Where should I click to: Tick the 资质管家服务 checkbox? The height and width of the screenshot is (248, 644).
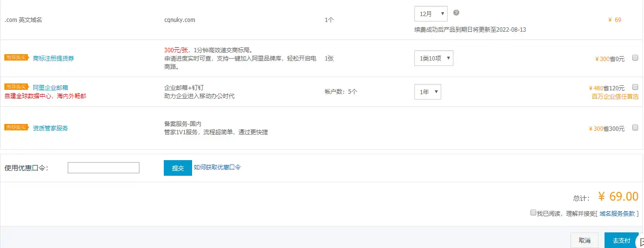click(635, 127)
